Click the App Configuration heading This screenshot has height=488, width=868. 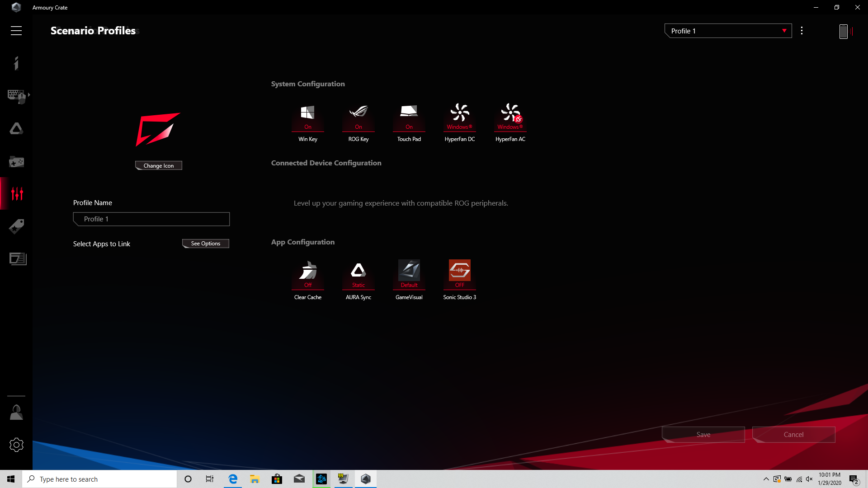click(x=303, y=242)
